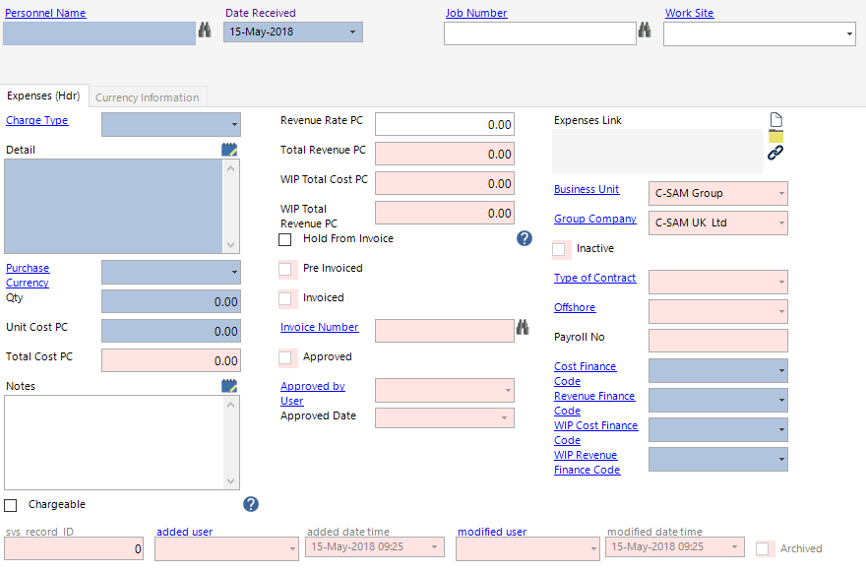Switch to the Currency Information tab
Image resolution: width=866 pixels, height=576 pixels.
tap(147, 97)
